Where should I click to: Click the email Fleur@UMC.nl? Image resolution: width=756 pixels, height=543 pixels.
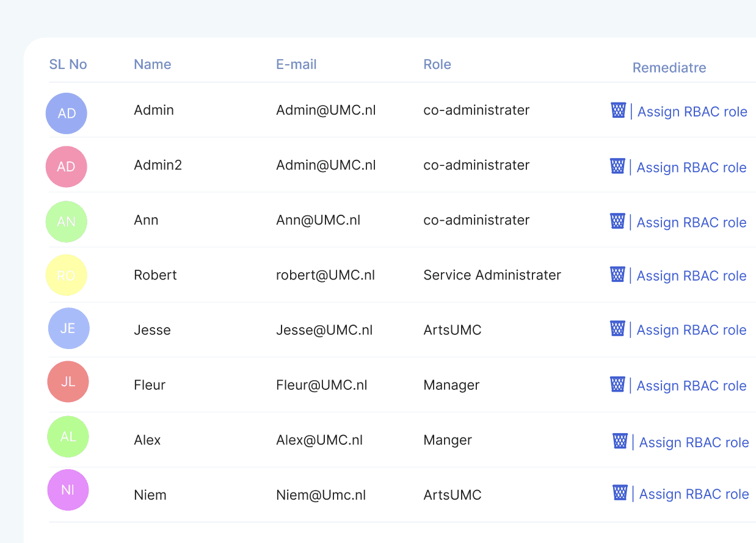(x=322, y=385)
